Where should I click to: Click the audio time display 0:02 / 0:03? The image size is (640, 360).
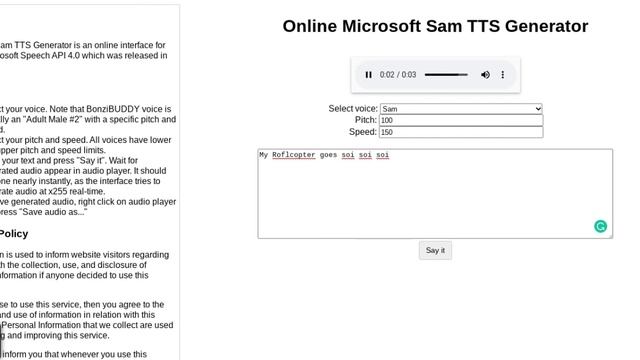398,75
